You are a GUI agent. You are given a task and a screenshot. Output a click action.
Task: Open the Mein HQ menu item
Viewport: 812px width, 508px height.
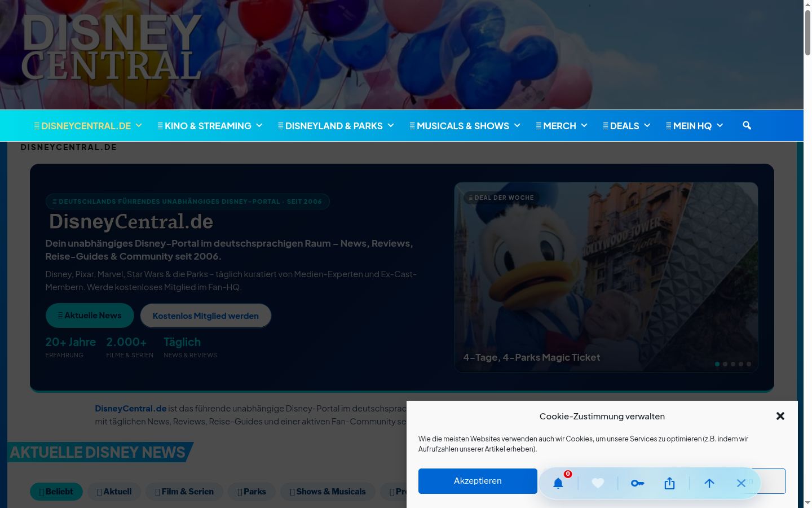coord(689,126)
